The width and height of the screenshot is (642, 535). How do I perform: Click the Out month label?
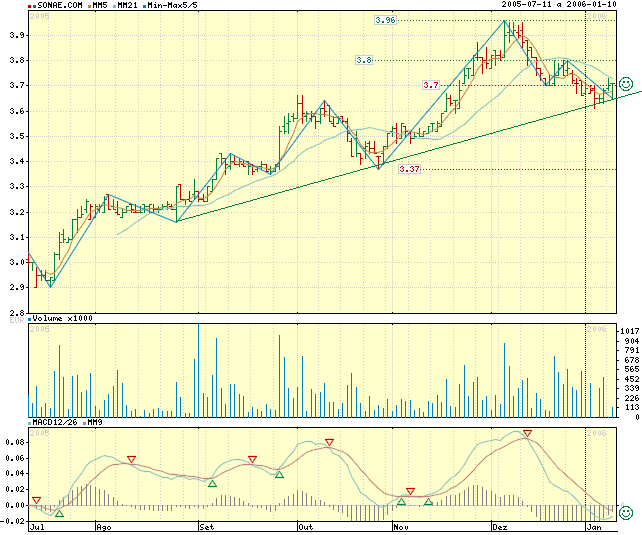click(305, 527)
